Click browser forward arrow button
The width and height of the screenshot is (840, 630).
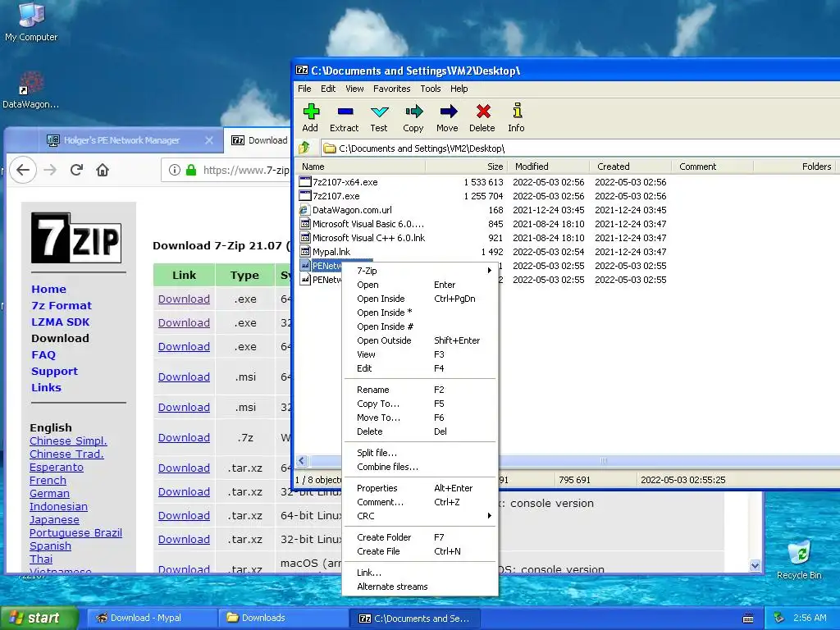click(50, 171)
